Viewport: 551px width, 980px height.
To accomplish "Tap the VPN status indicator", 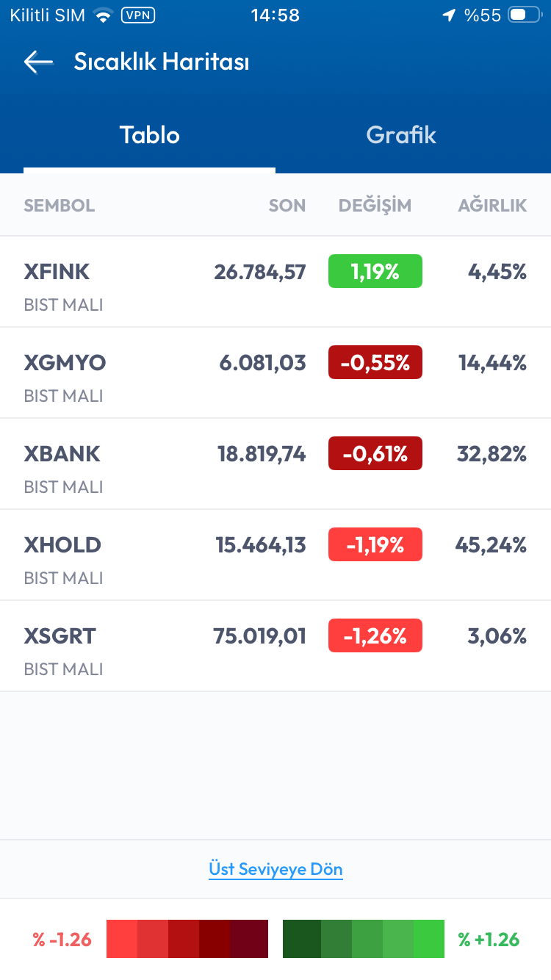I will [137, 15].
